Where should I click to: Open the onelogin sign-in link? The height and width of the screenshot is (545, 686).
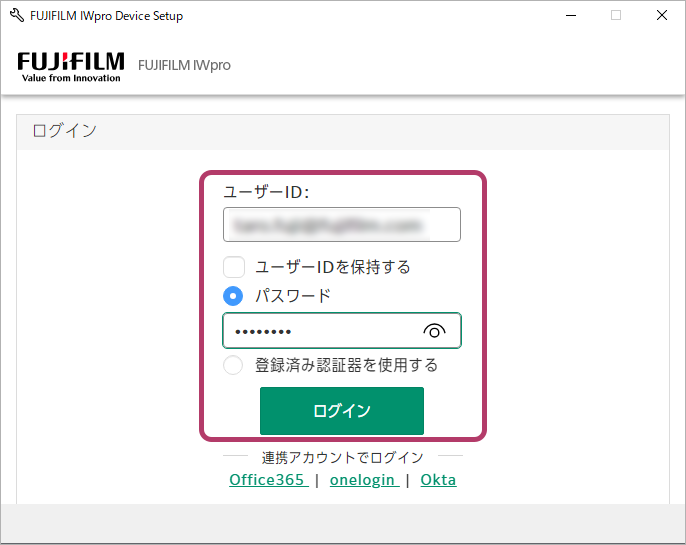[x=363, y=480]
